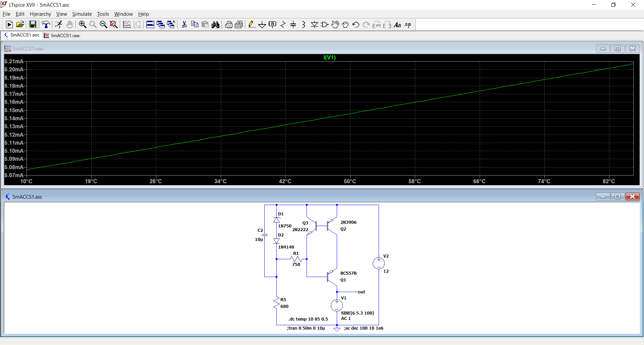Maximize the 5mACCS1.asc schematic window
This screenshot has height=345, width=644.
(x=618, y=197)
